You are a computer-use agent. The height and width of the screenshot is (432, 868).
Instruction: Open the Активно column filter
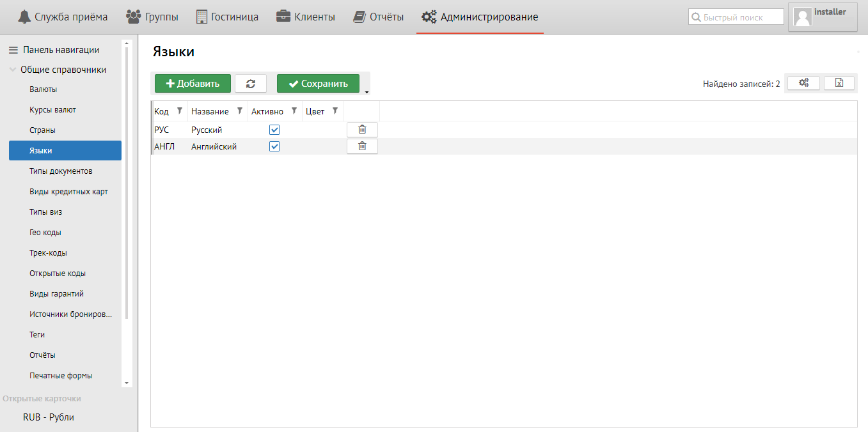[x=294, y=111]
